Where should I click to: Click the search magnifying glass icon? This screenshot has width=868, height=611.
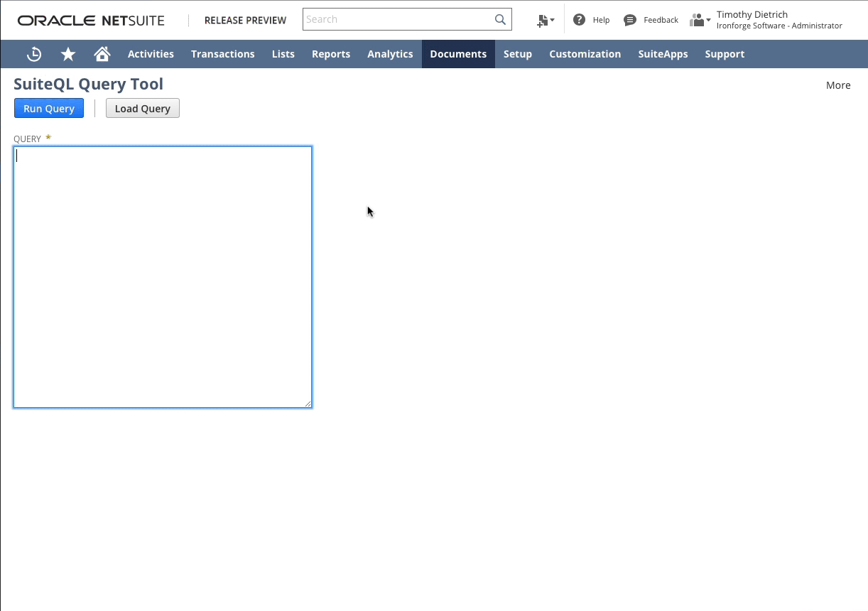click(499, 19)
